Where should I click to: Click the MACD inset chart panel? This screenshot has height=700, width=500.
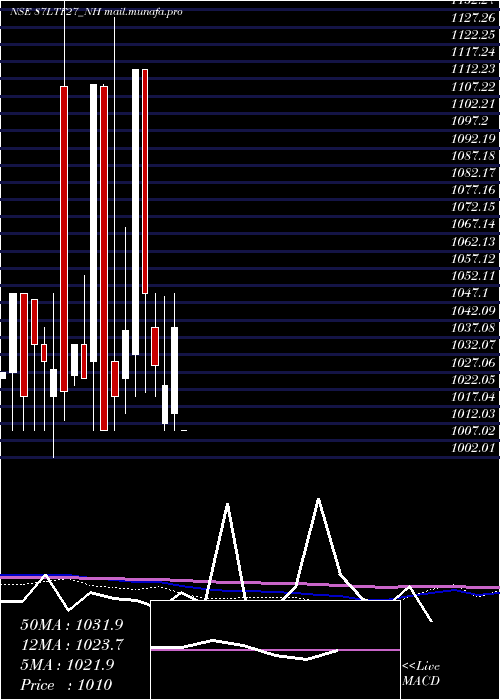(x=275, y=650)
